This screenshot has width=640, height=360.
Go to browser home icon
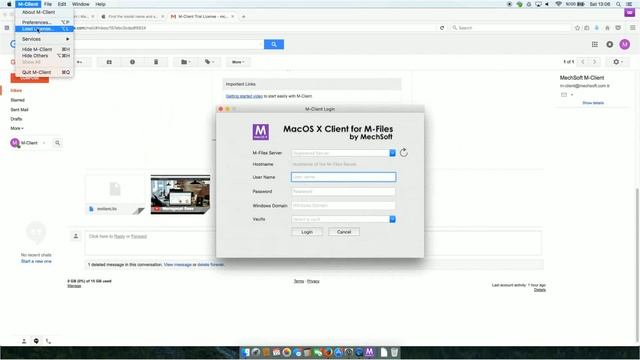point(607,28)
